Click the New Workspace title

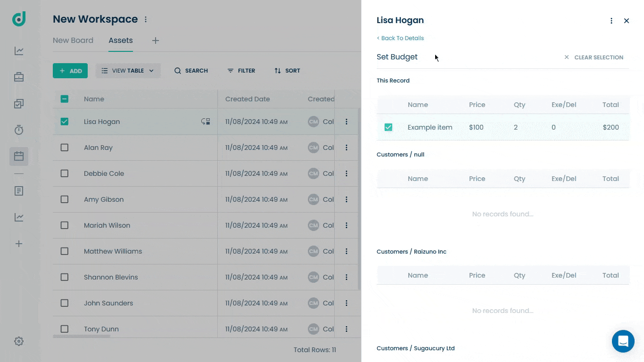[95, 19]
